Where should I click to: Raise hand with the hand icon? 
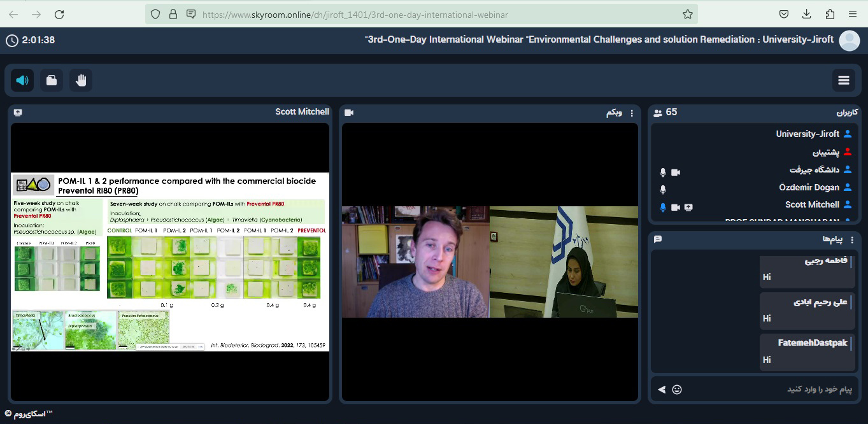click(81, 80)
